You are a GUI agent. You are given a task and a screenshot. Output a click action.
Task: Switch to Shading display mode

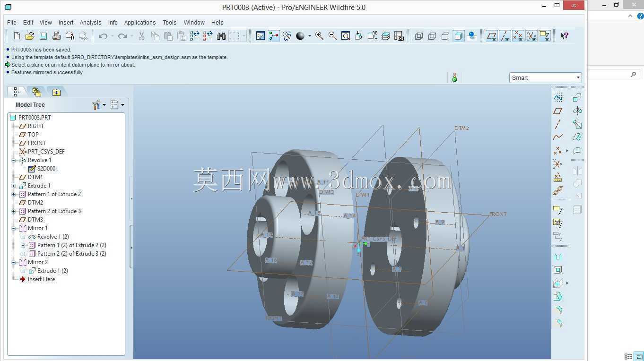(x=458, y=36)
